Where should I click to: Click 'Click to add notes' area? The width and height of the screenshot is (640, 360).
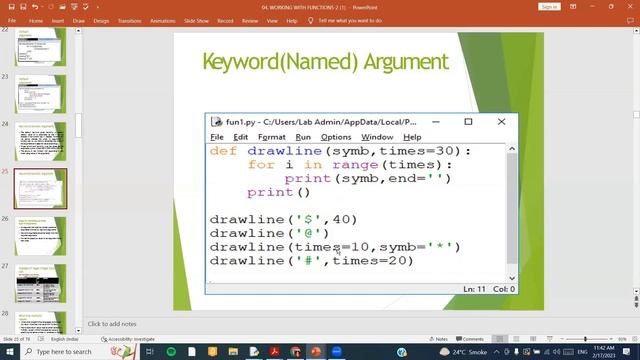click(112, 324)
